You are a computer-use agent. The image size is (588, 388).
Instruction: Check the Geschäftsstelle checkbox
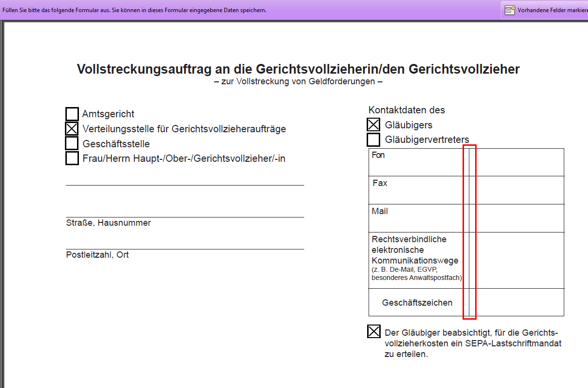pos(72,143)
